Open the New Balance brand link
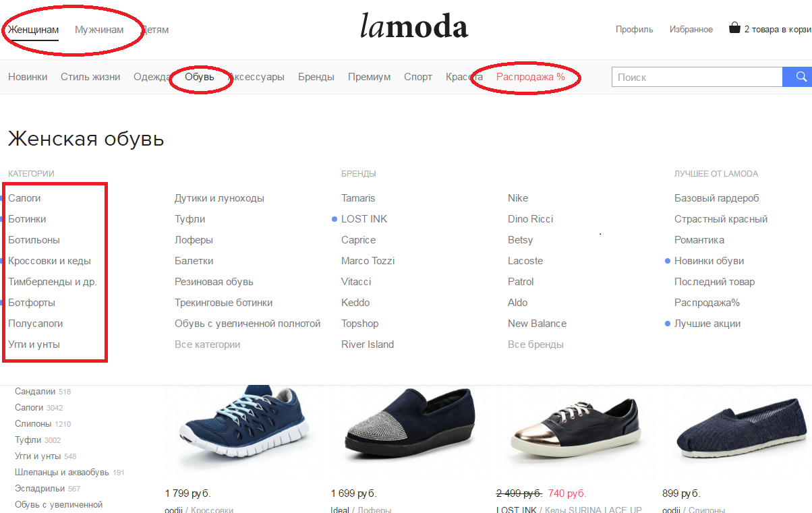Image resolution: width=812 pixels, height=513 pixels. click(x=537, y=324)
